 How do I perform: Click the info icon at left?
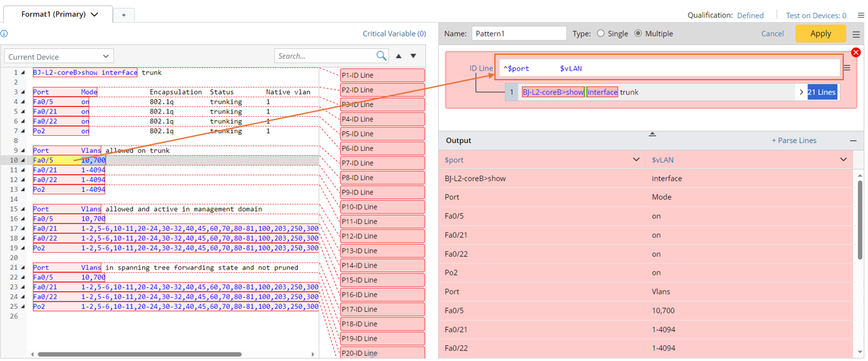point(5,34)
